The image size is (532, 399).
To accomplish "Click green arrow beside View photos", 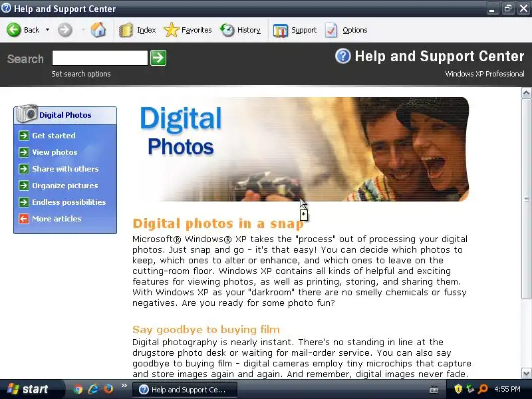I will tap(24, 152).
